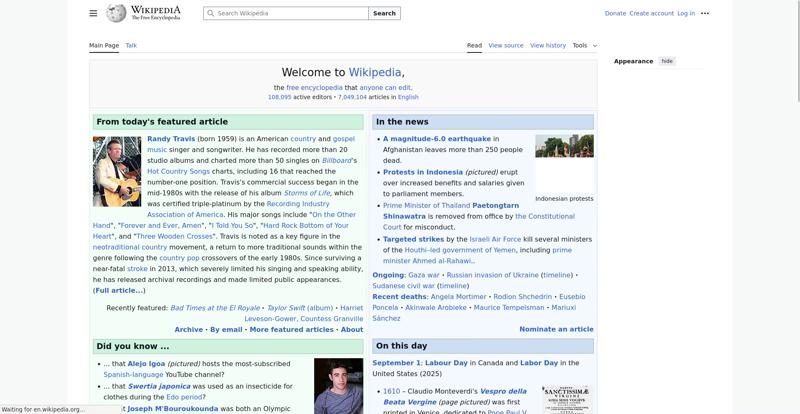This screenshot has height=414, width=800.
Task: Click the English language link
Action: (408, 97)
